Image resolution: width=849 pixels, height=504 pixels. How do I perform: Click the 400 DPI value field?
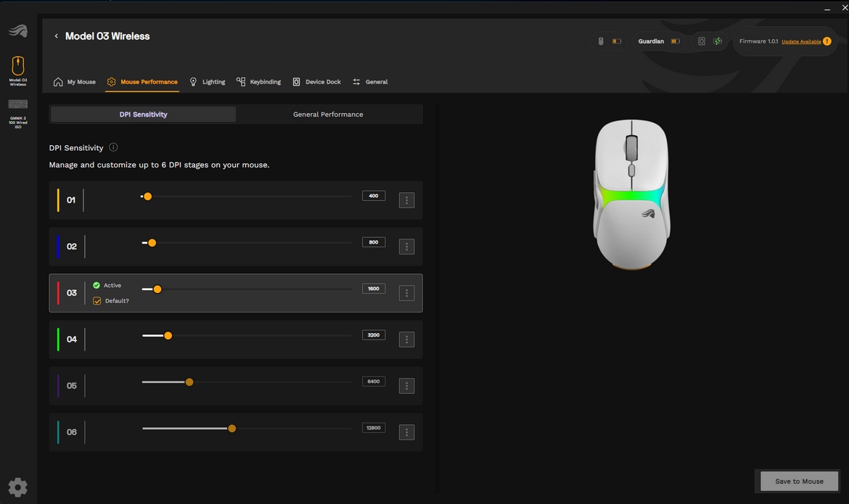(374, 196)
